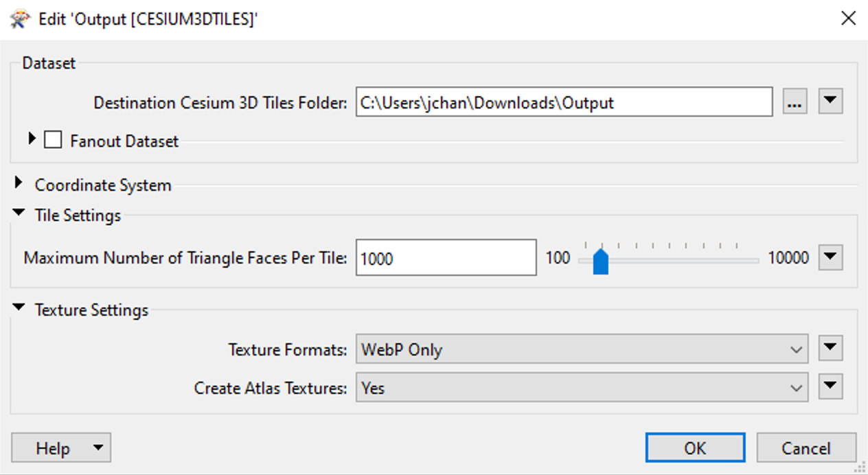868x475 pixels.
Task: Expand the Fanout Dataset disclosure triangle
Action: pos(32,139)
